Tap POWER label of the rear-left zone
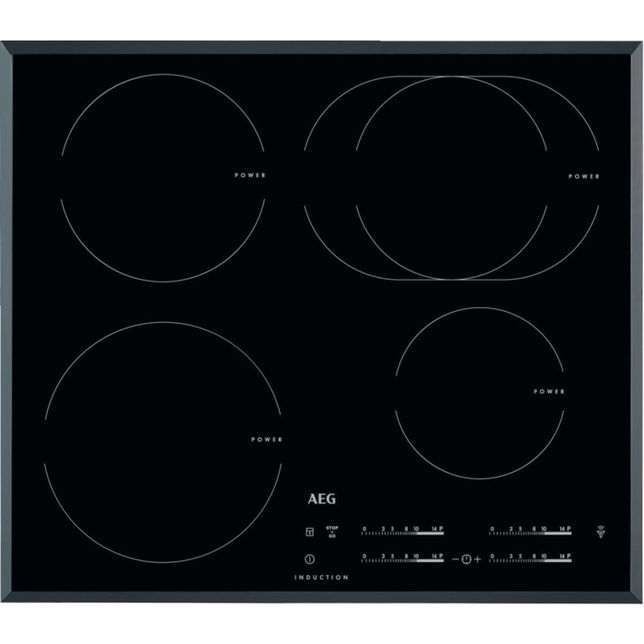Viewport: 644px width, 644px height. (250, 176)
